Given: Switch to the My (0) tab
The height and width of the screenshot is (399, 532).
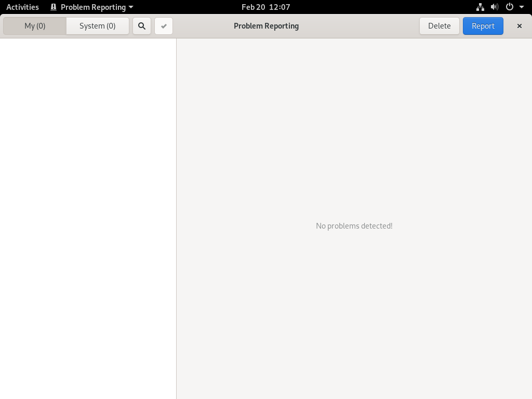Looking at the screenshot, I should [x=35, y=26].
